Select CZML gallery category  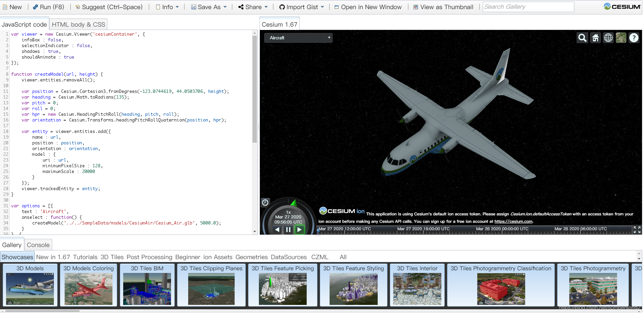coord(320,257)
